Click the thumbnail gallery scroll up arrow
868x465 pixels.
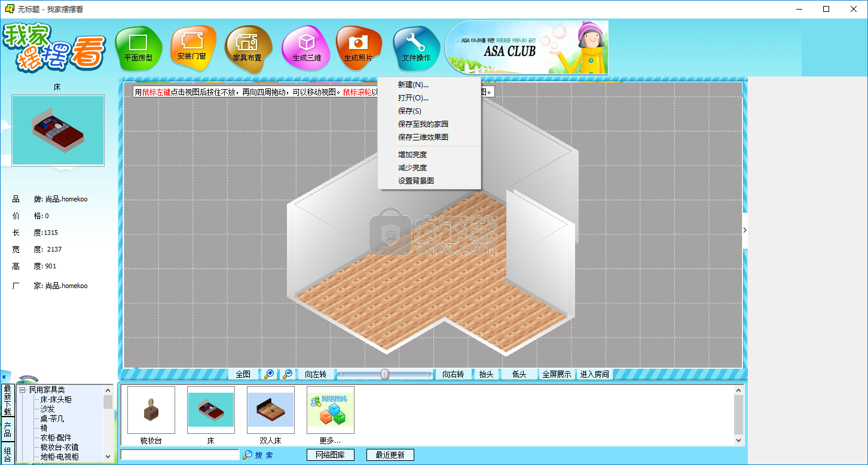739,390
